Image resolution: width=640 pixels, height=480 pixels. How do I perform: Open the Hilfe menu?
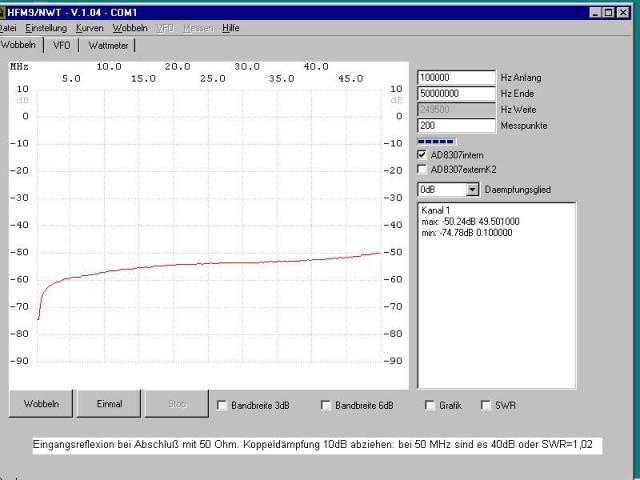click(231, 28)
